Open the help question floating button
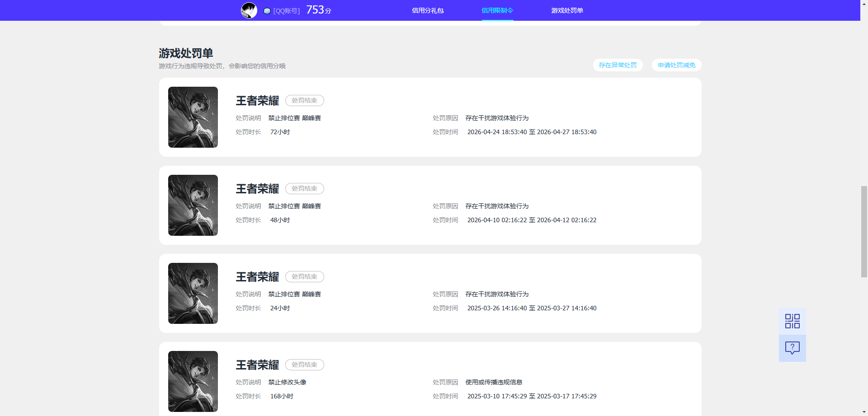This screenshot has height=416, width=868. [x=792, y=348]
